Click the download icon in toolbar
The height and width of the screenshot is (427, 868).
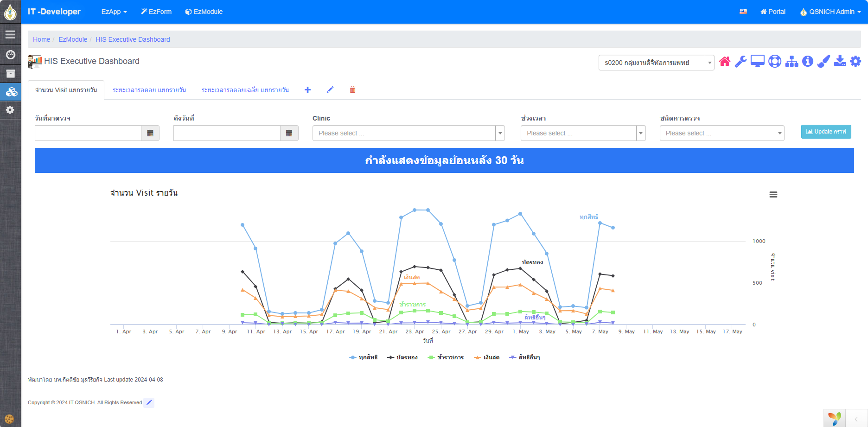click(840, 61)
